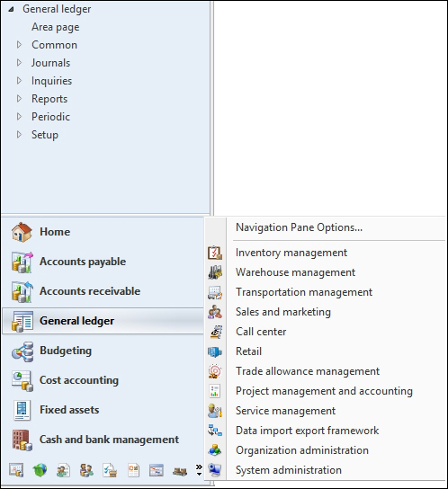Screen dimensions: 448x489
Task: Select Sales and marketing menu item
Action: coord(282,312)
